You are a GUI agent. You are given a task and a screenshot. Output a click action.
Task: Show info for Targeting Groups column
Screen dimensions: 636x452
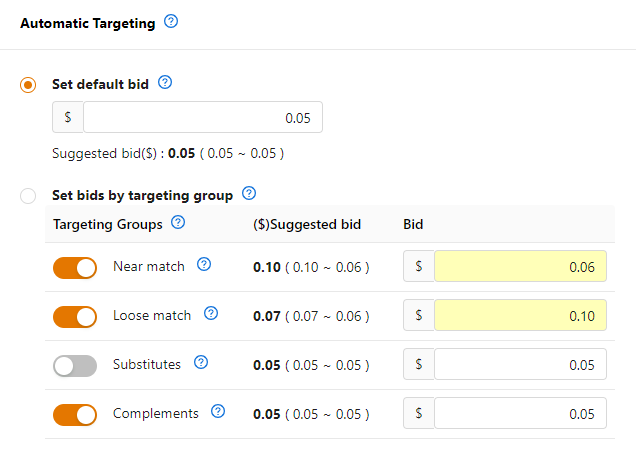tap(178, 222)
